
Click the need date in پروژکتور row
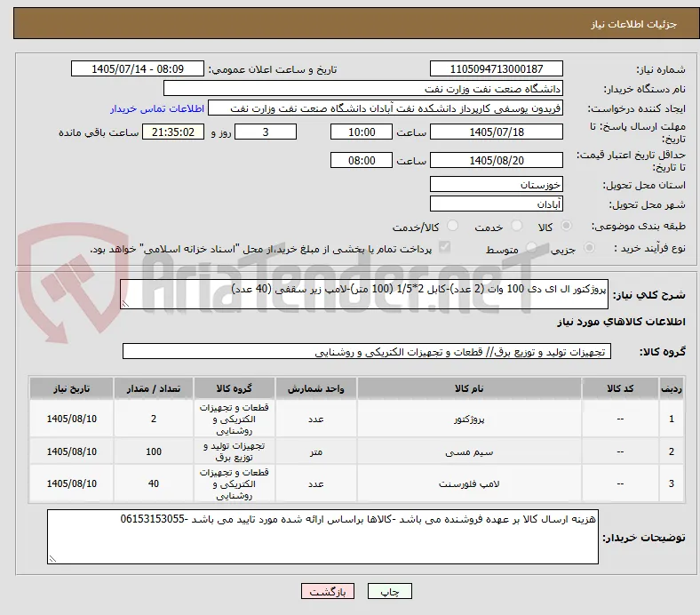tap(71, 419)
